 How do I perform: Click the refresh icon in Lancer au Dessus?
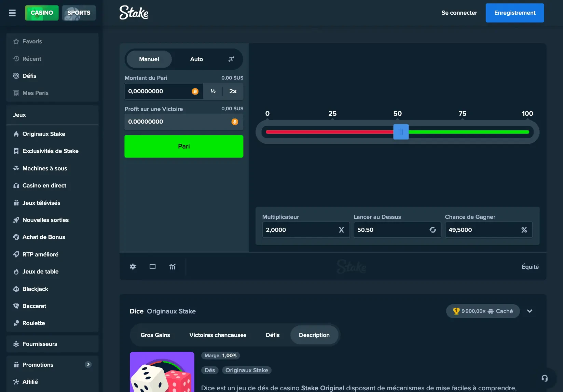pyautogui.click(x=433, y=230)
